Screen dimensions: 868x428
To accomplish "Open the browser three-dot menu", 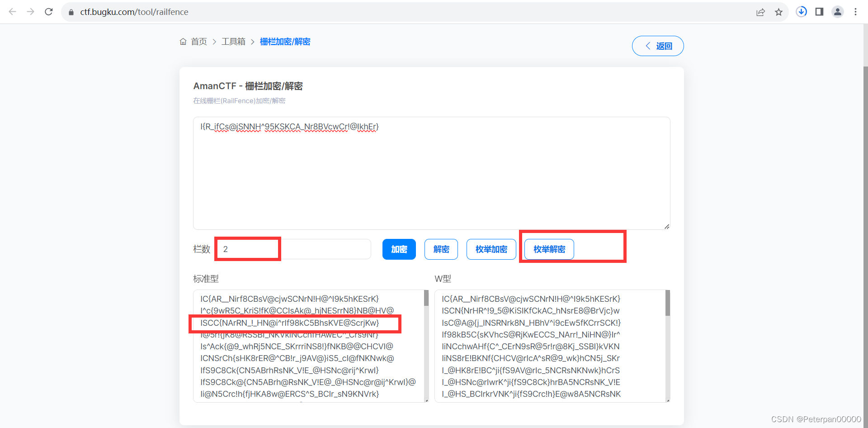I will tap(855, 12).
